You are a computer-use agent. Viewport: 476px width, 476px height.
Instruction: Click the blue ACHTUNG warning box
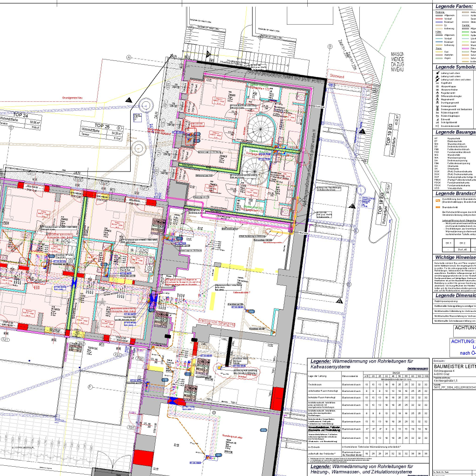[x=463, y=347]
